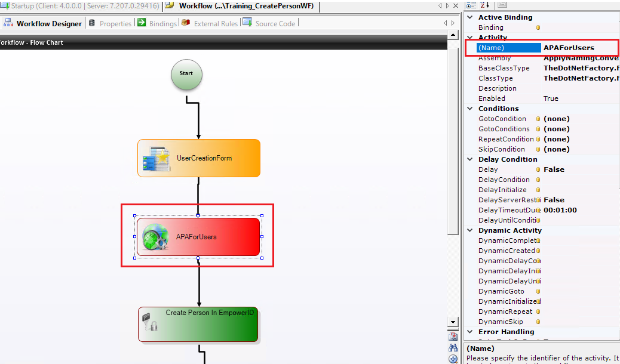Click the binoculars find icon

click(453, 348)
